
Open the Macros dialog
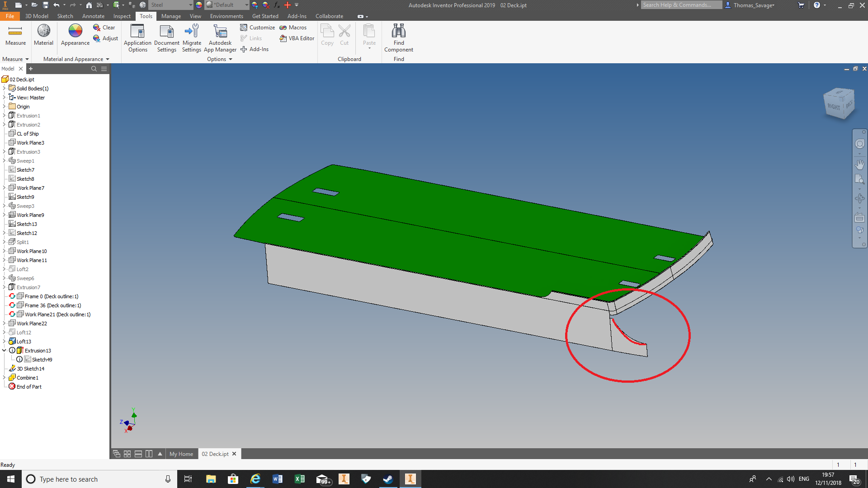(x=293, y=27)
